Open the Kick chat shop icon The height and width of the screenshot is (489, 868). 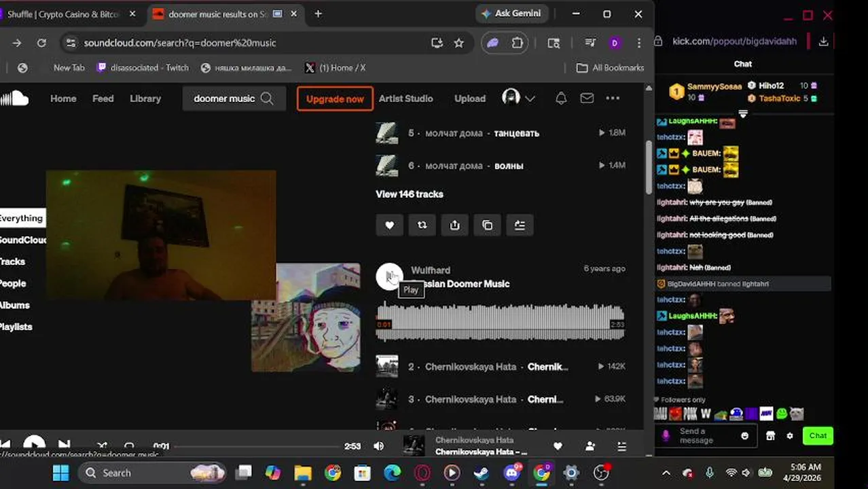click(771, 436)
